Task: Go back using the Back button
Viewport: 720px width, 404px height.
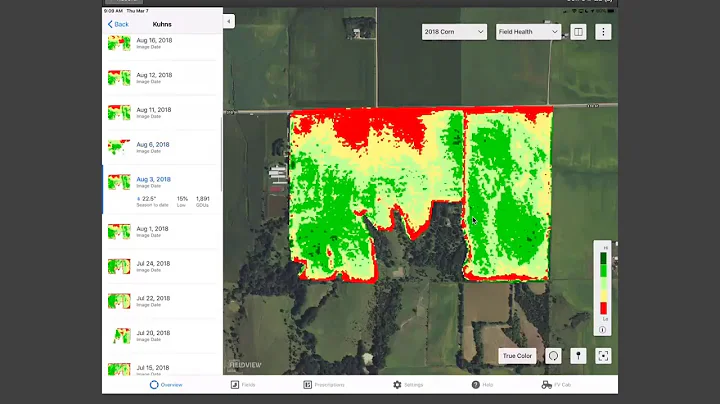Action: pyautogui.click(x=118, y=24)
